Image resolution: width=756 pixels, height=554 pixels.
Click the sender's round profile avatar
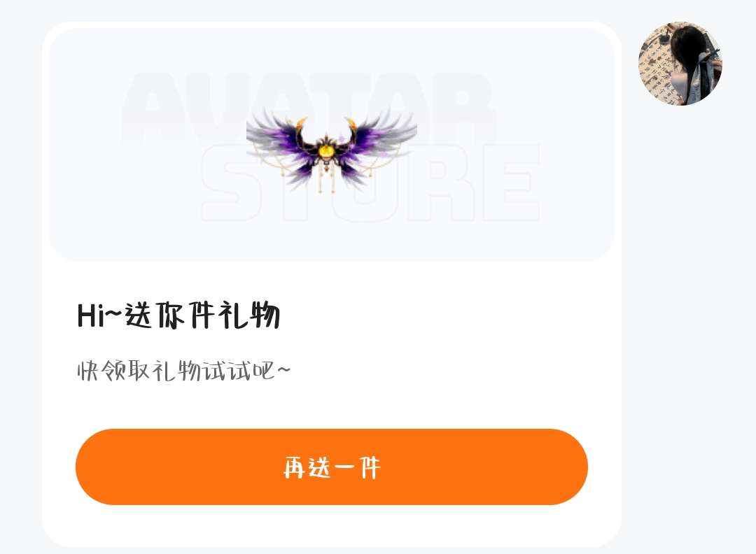[680, 63]
